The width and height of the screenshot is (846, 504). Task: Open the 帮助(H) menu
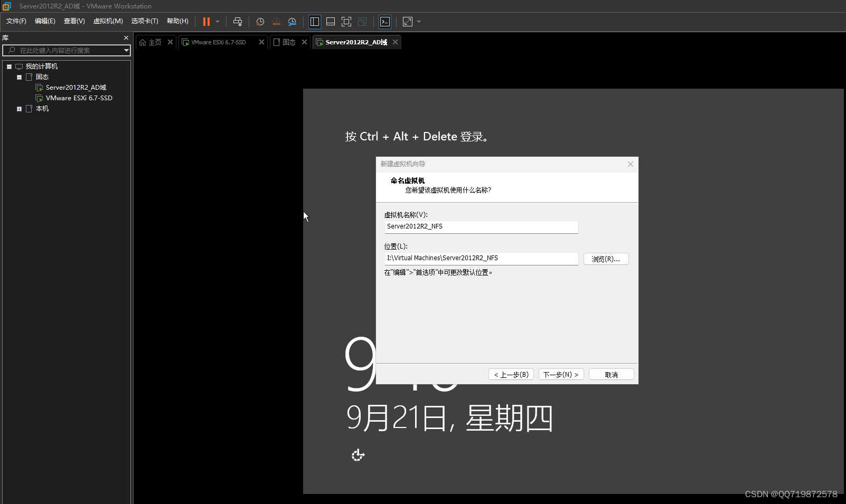[177, 21]
